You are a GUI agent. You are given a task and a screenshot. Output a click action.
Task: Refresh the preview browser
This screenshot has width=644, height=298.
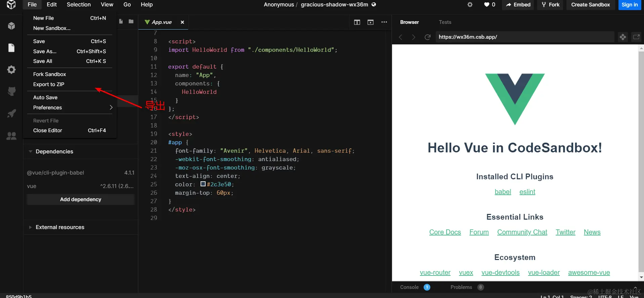pyautogui.click(x=427, y=37)
